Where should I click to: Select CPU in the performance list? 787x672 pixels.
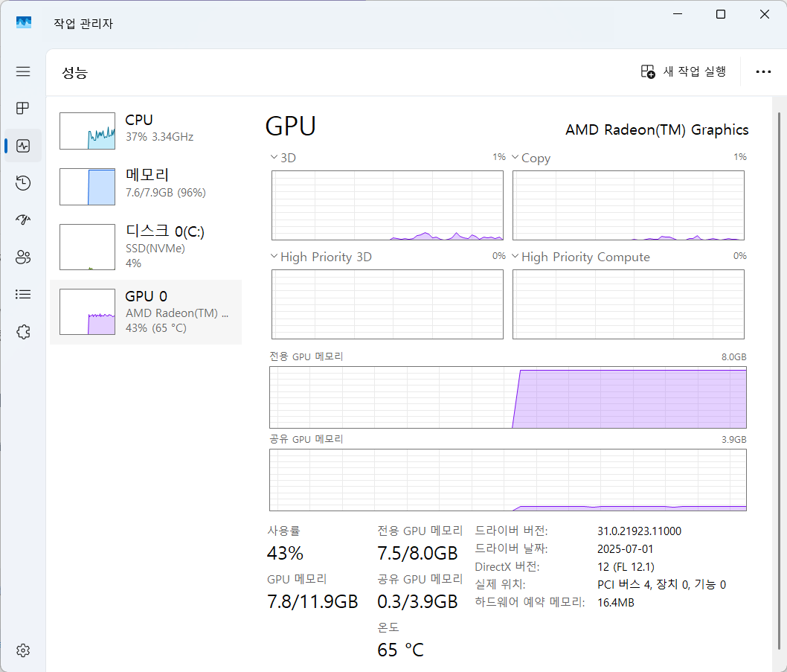point(146,130)
